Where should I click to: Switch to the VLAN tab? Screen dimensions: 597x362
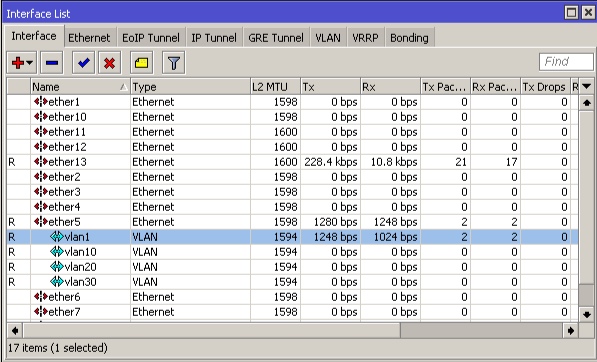pyautogui.click(x=328, y=38)
